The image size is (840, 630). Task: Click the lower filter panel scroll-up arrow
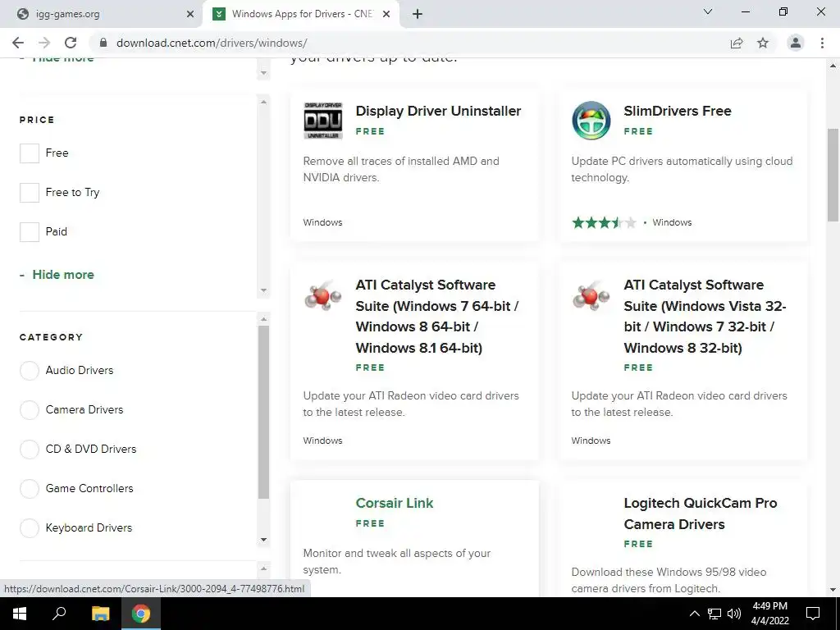point(263,569)
